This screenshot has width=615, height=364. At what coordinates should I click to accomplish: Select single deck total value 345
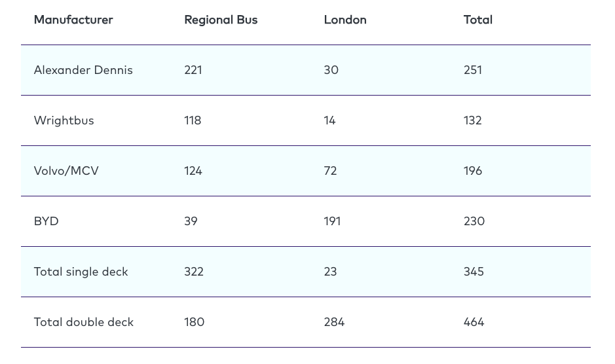tap(474, 272)
